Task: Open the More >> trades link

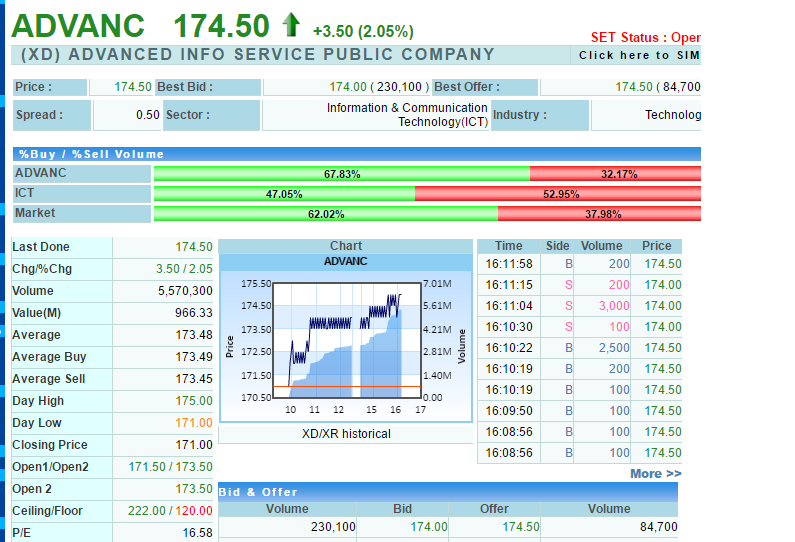Action: point(656,474)
